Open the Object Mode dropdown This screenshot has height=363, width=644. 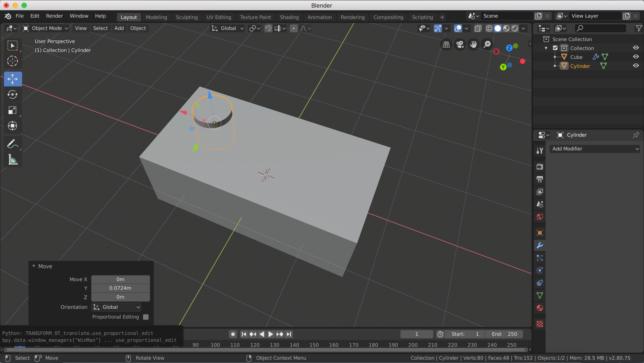click(45, 28)
